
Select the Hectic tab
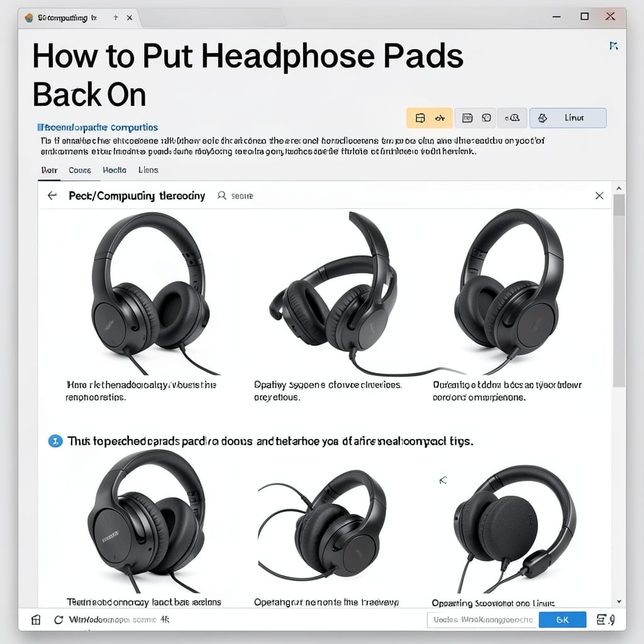[x=114, y=170]
